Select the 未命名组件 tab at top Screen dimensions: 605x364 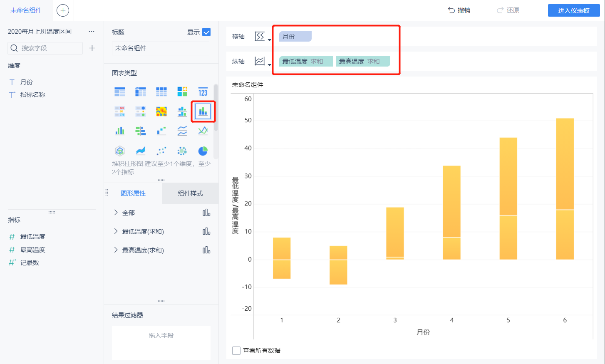click(26, 10)
